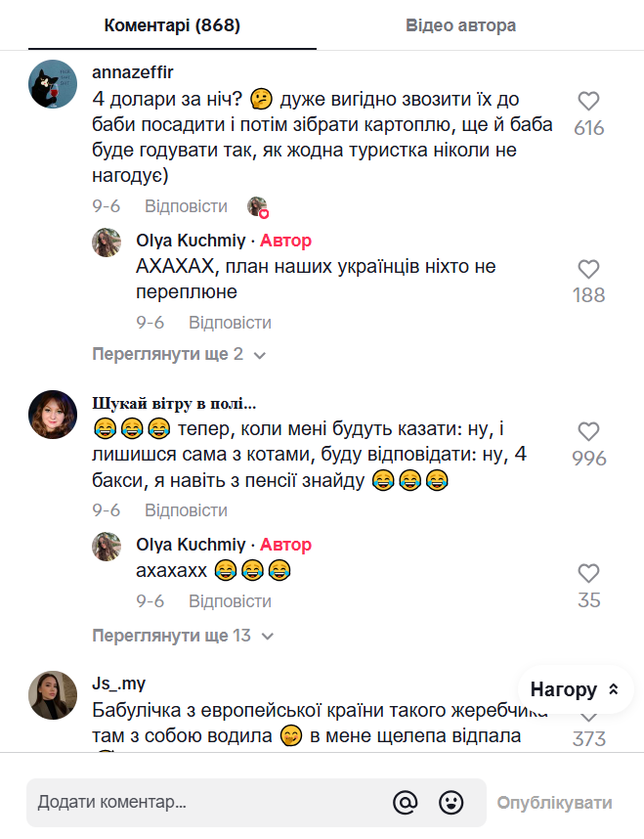
Task: Click the creator-liked avatar badge
Action: [258, 207]
